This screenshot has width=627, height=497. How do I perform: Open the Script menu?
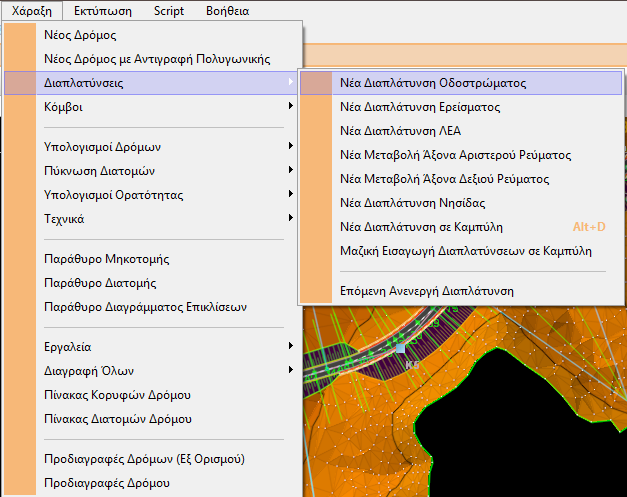point(169,11)
